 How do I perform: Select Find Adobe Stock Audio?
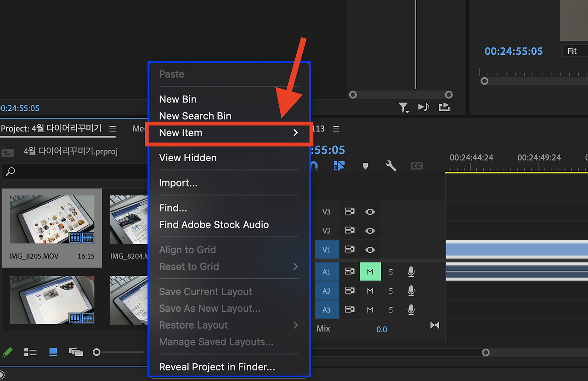(x=214, y=225)
